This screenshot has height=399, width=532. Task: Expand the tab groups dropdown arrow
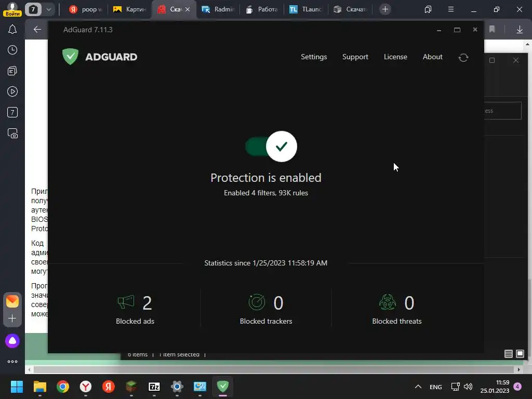tap(48, 9)
